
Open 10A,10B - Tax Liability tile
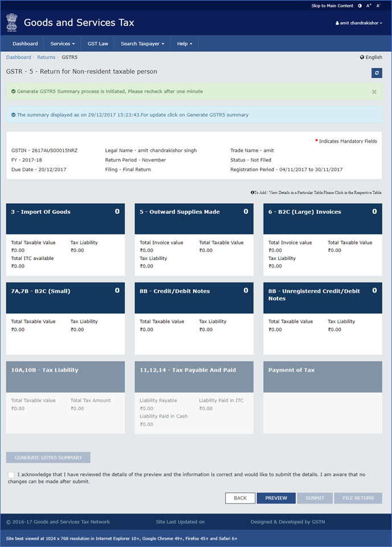(x=65, y=398)
